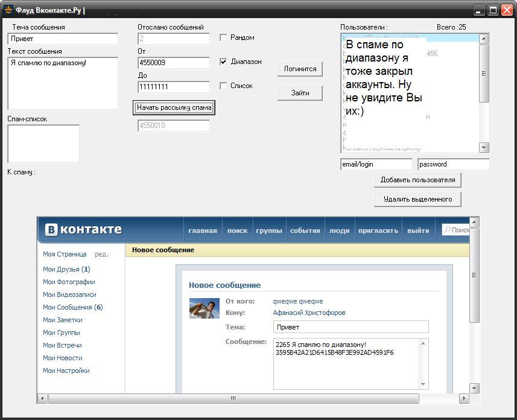The width and height of the screenshot is (517, 420).
Task: Click the right arrow of the horizontal scrollbar
Action: (464, 398)
